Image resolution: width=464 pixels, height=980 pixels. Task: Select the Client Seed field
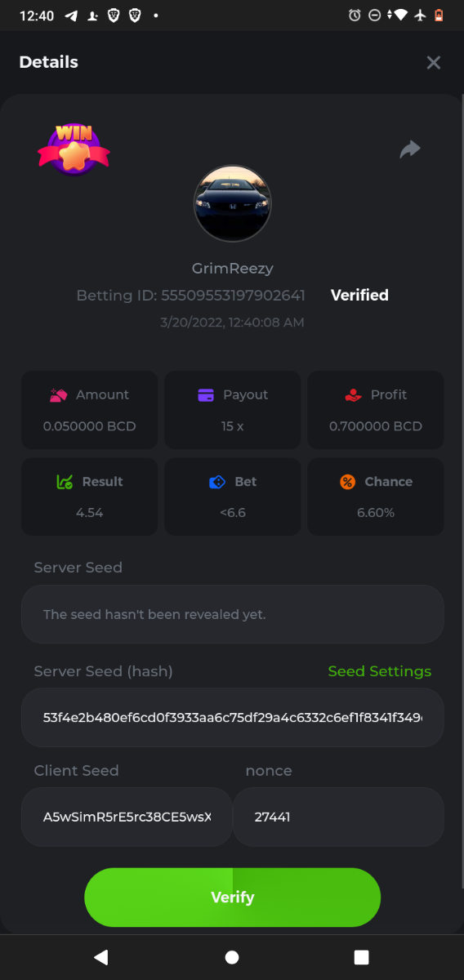pos(127,817)
